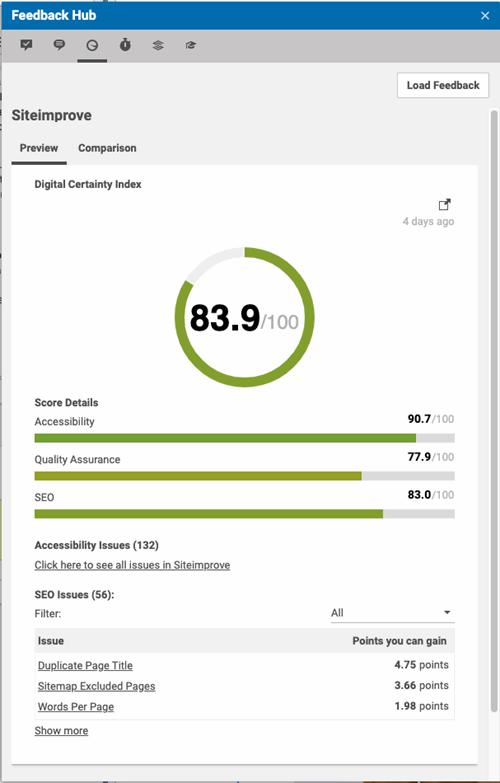
Task: Select the gauge dial tab icon
Action: 92,45
